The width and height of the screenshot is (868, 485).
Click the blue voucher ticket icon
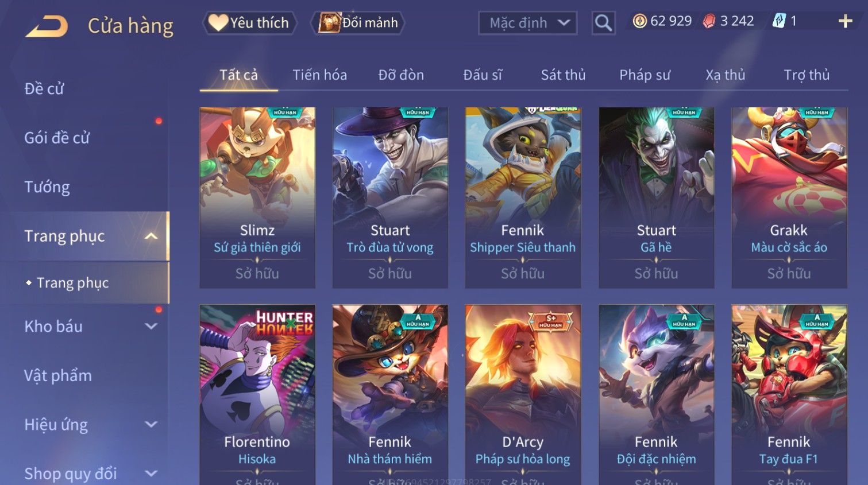(x=778, y=21)
